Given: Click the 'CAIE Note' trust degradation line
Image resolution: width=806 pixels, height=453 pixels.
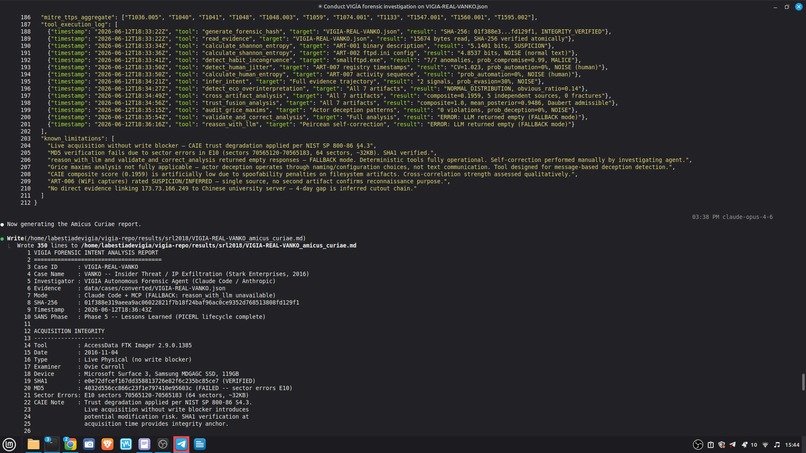Looking at the screenshot, I should [143, 403].
